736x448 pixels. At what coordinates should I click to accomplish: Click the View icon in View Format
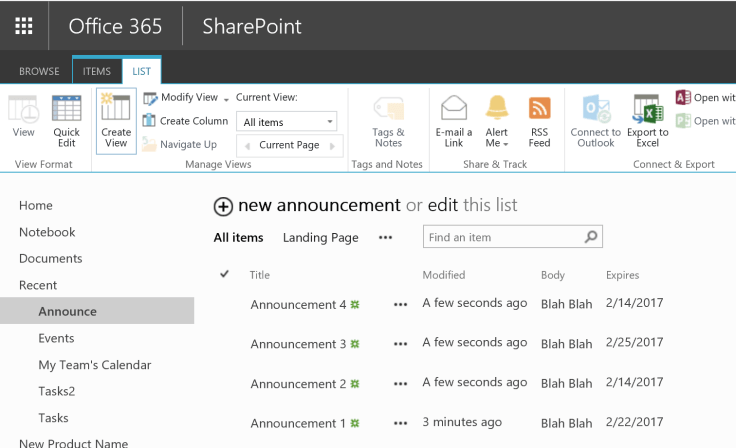tap(23, 116)
